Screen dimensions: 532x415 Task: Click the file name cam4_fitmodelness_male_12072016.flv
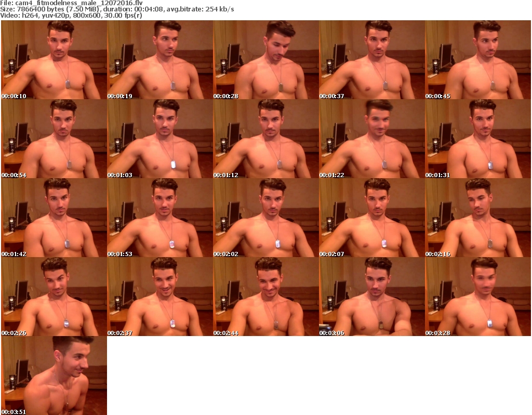79,3
